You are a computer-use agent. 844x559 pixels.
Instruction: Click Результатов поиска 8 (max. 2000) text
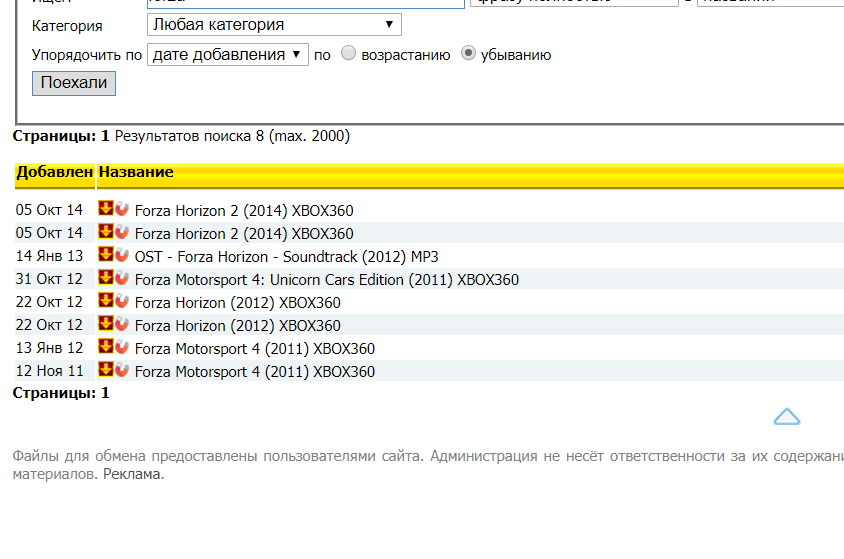pos(232,136)
